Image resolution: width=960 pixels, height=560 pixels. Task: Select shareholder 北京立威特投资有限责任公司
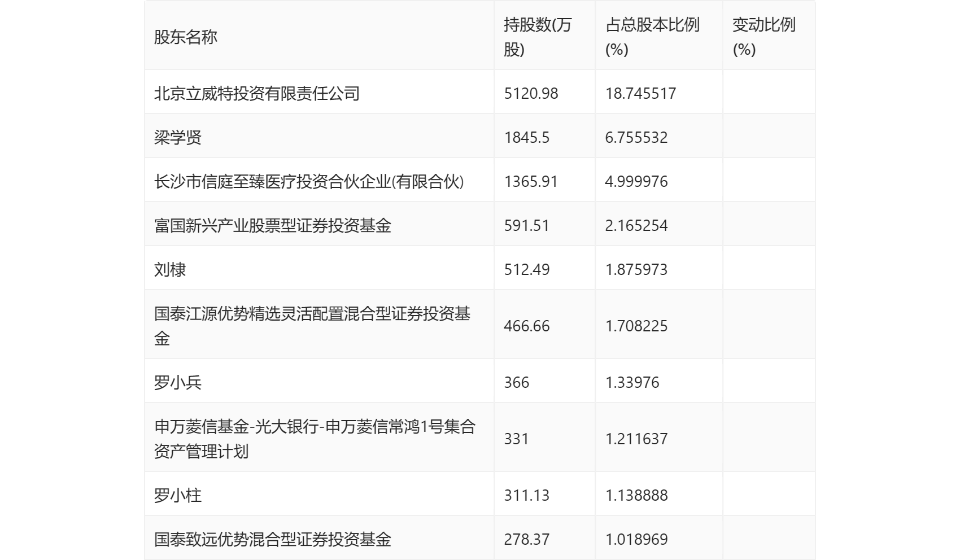(257, 93)
